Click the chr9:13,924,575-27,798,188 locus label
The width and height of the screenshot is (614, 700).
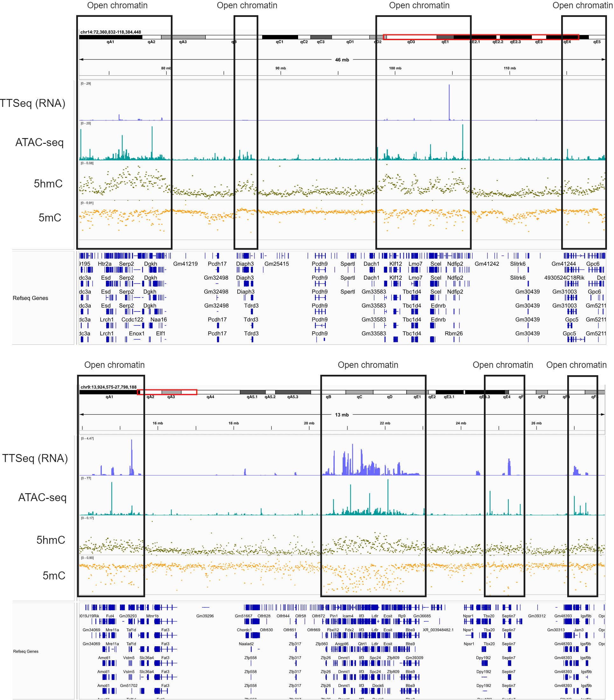pyautogui.click(x=108, y=387)
